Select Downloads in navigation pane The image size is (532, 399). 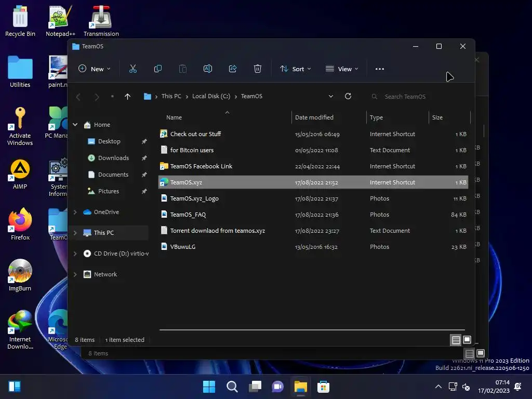(113, 158)
